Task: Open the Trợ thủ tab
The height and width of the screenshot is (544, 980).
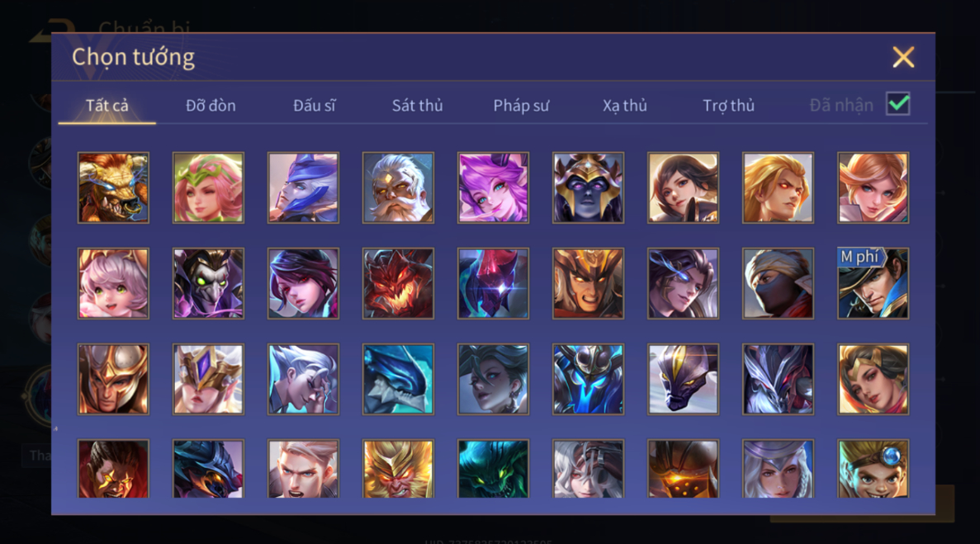Action: [x=729, y=106]
